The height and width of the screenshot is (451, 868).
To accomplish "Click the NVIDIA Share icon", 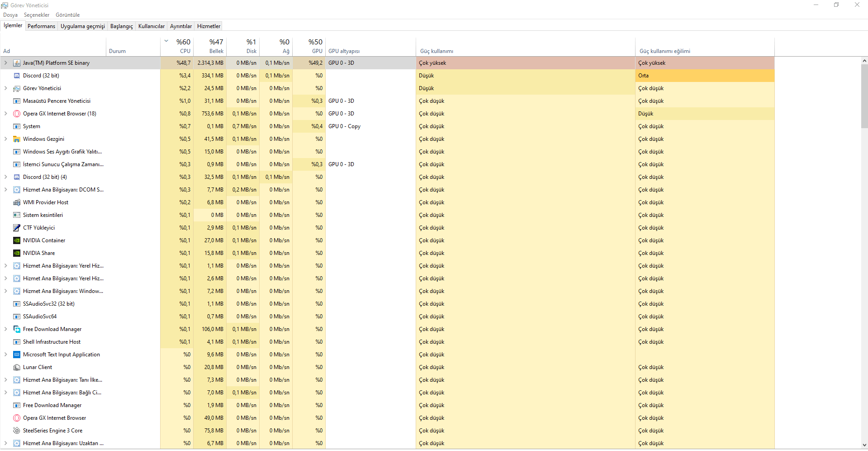I will 17,253.
